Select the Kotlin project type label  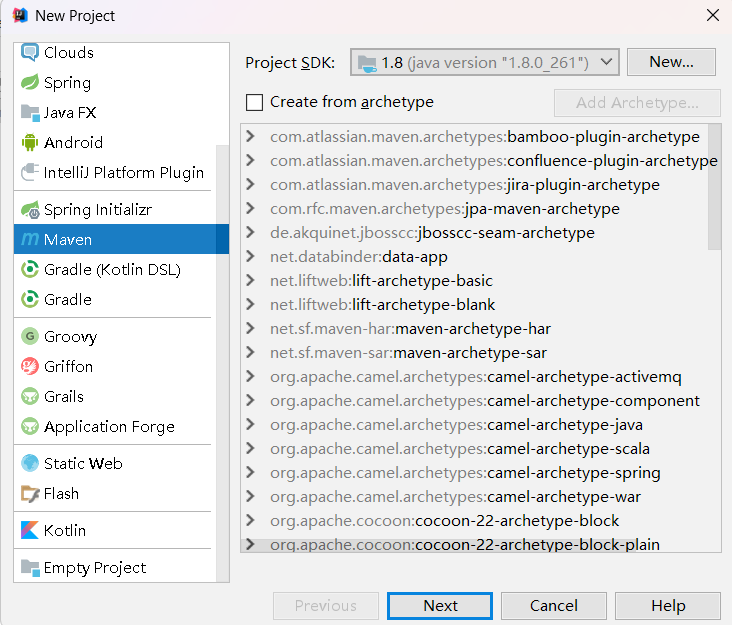(65, 531)
